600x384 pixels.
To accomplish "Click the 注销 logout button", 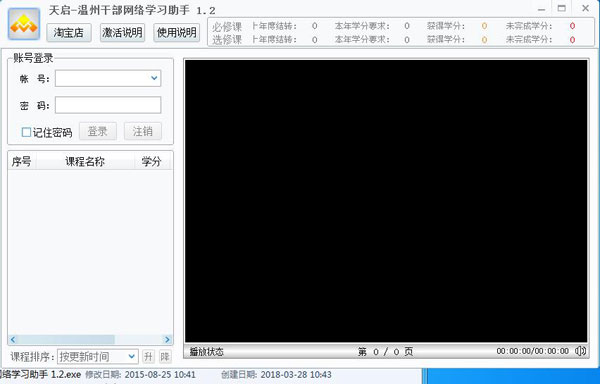I will [143, 132].
